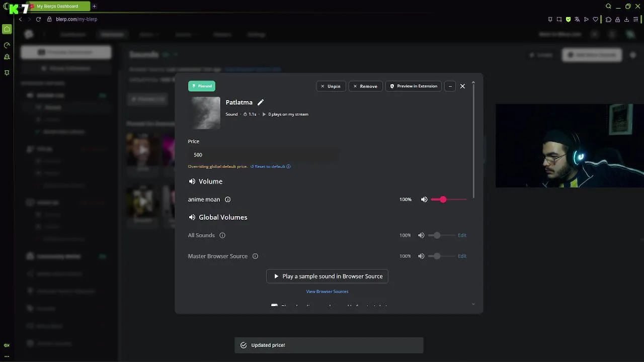Select the My Blerps Dashboard tab
The height and width of the screenshot is (362, 644).
click(x=57, y=6)
